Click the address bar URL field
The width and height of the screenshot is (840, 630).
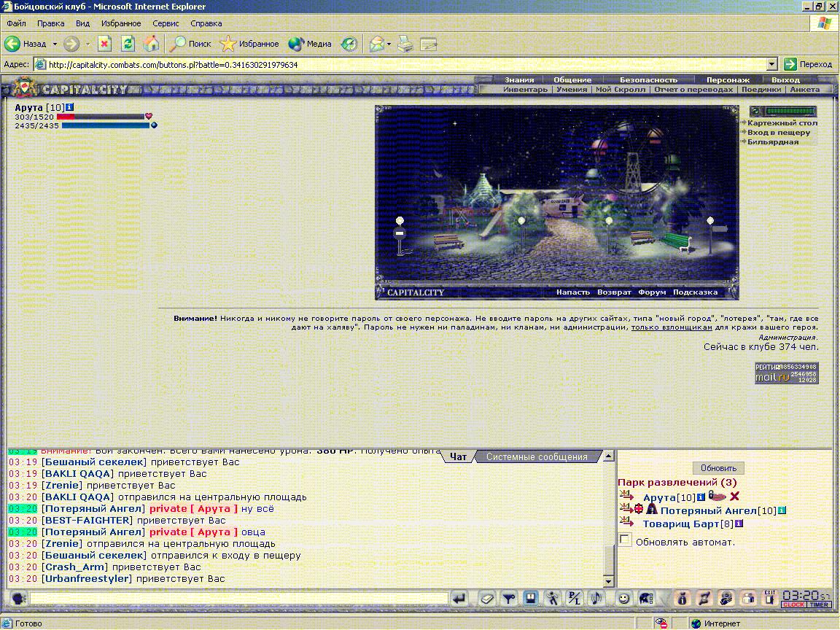[x=406, y=64]
